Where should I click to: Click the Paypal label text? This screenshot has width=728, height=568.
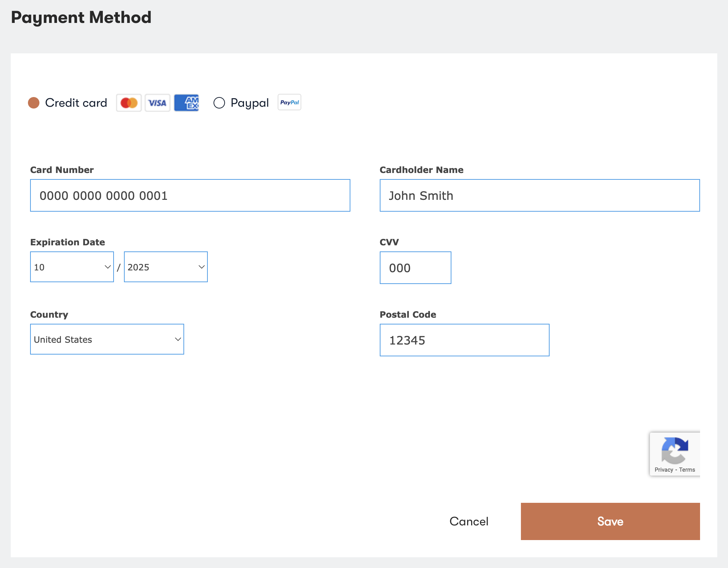(250, 103)
